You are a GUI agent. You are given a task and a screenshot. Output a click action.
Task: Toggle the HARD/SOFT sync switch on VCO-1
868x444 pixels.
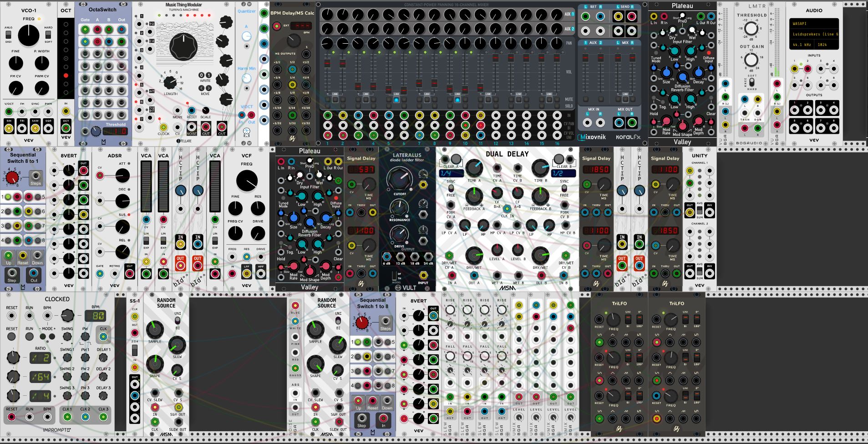click(x=48, y=35)
